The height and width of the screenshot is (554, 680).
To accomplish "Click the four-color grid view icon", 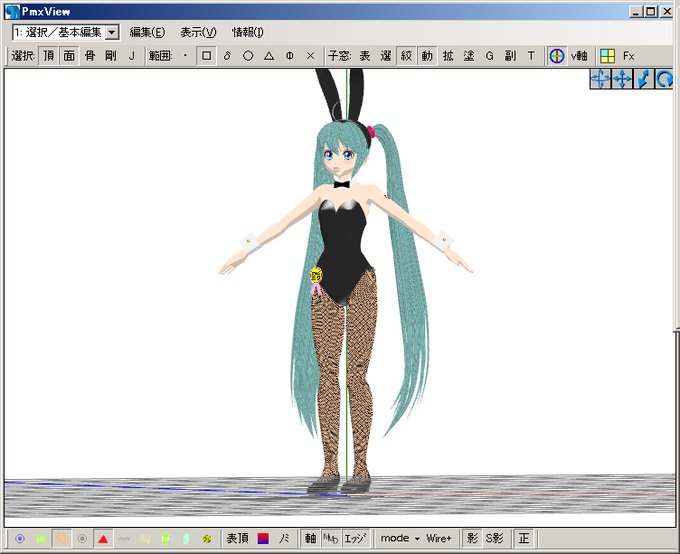I will (608, 56).
